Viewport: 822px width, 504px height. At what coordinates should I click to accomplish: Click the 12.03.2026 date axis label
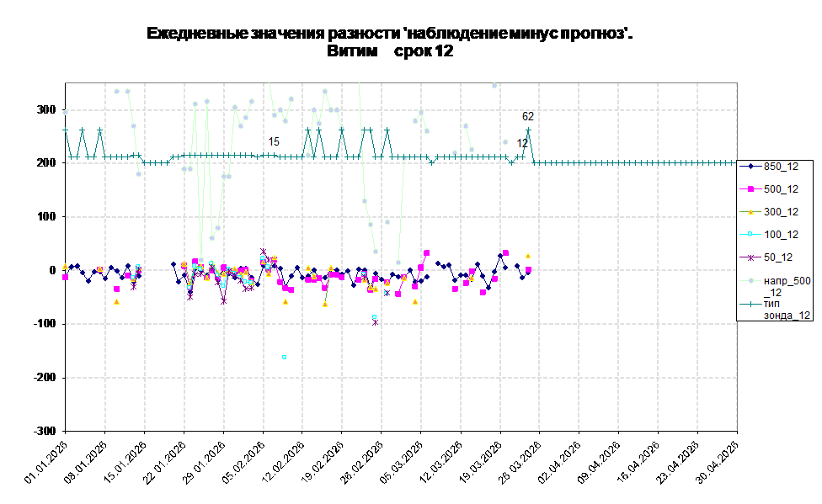click(441, 463)
